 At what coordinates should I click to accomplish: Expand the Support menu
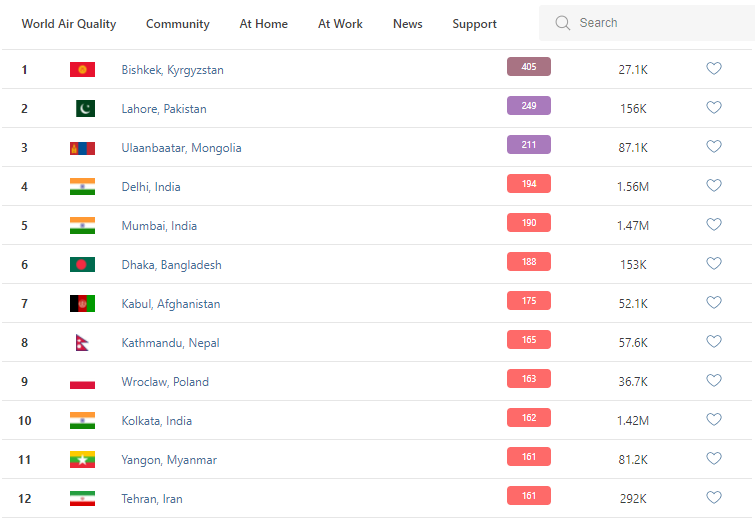pyautogui.click(x=474, y=24)
